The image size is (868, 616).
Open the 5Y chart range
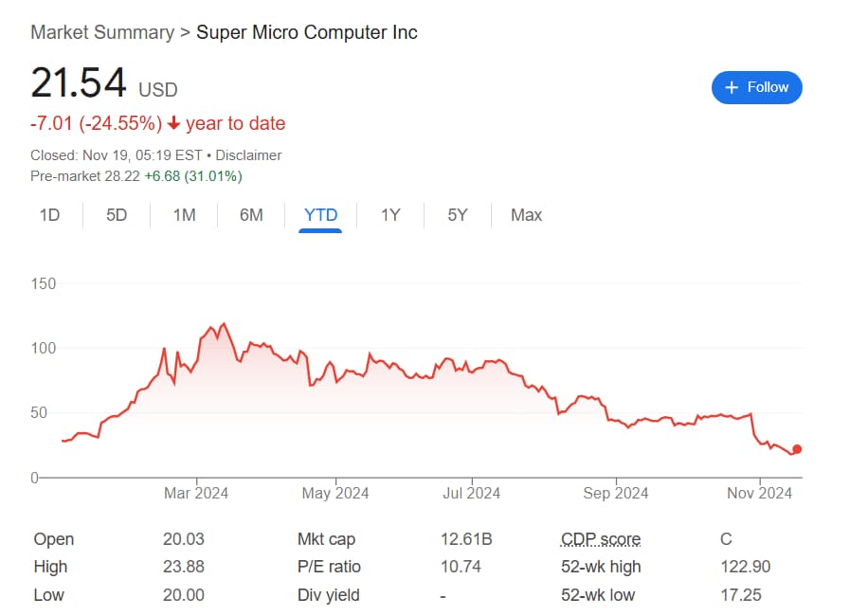[x=458, y=215]
